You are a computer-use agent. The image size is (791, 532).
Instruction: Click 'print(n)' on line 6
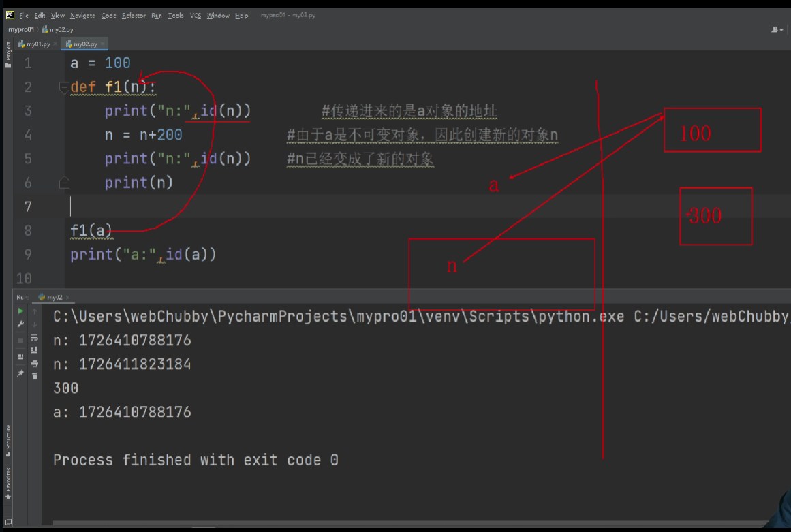139,183
